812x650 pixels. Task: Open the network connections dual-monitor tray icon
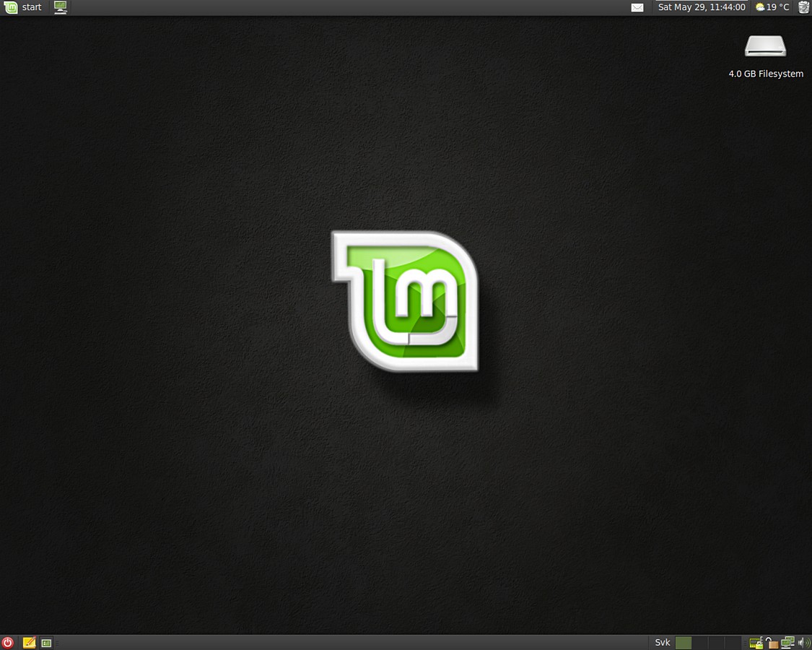coord(787,643)
